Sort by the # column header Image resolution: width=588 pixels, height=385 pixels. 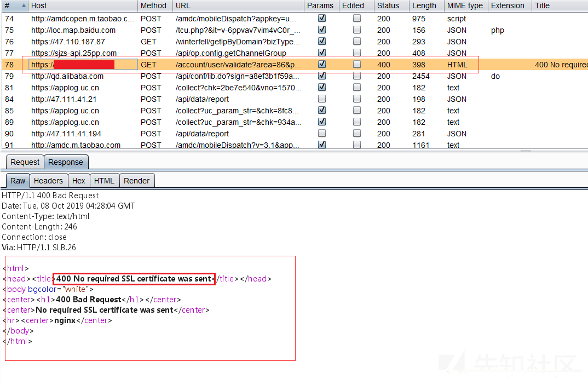coord(14,5)
